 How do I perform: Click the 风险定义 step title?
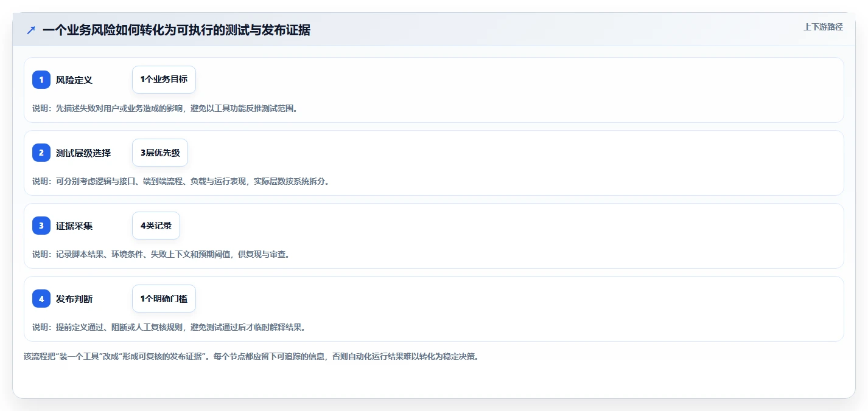(x=74, y=80)
